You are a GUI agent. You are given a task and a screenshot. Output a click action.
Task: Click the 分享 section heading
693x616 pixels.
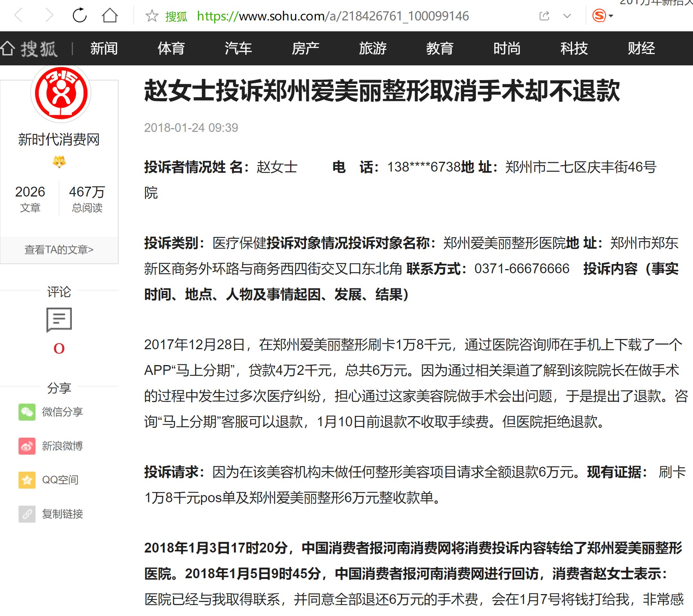59,388
